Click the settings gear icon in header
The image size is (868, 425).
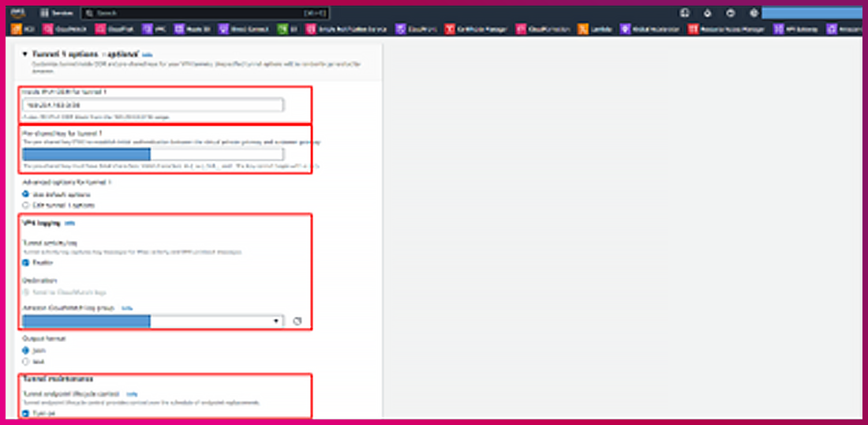coord(754,13)
